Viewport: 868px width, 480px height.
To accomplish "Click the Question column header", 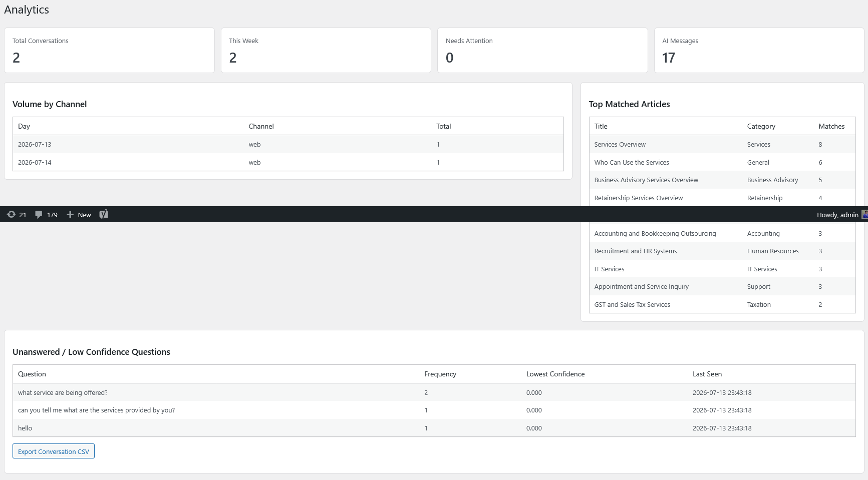I will pyautogui.click(x=32, y=374).
